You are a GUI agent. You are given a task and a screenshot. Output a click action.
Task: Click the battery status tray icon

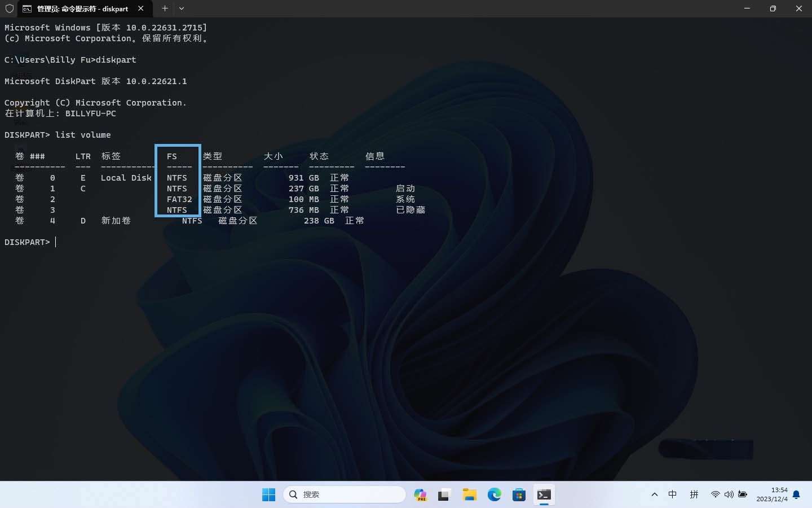click(743, 494)
